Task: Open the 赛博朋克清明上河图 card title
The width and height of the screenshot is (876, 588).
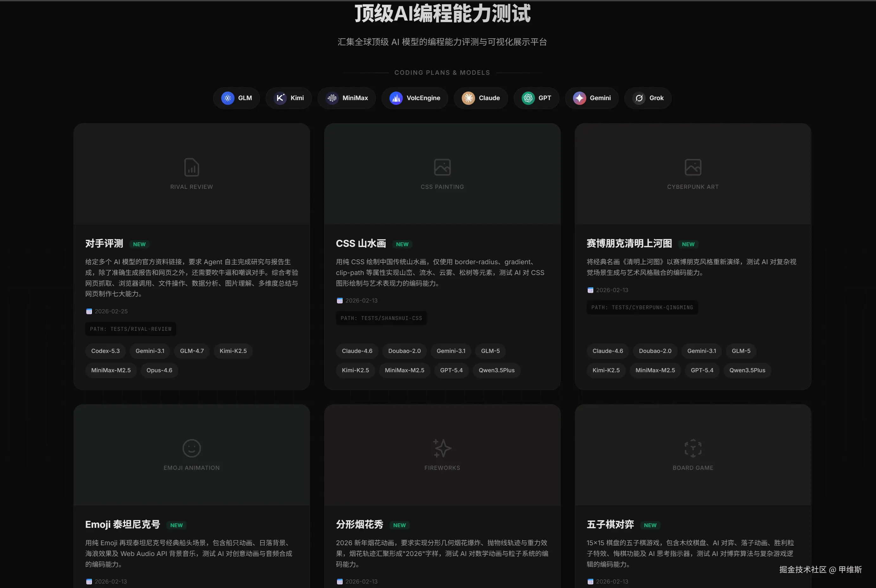Action: point(629,243)
